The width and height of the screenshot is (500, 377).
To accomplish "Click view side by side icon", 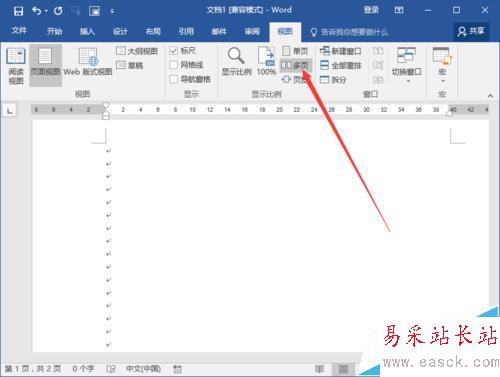I will pos(378,51).
